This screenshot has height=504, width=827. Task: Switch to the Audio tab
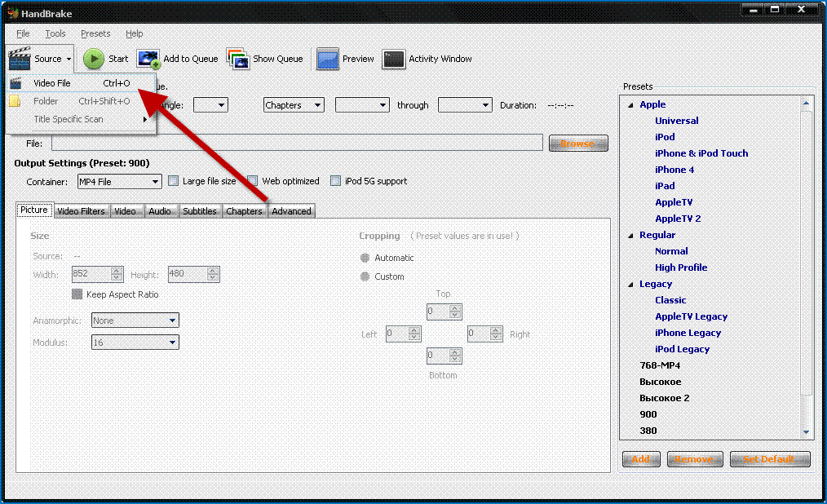[x=160, y=211]
